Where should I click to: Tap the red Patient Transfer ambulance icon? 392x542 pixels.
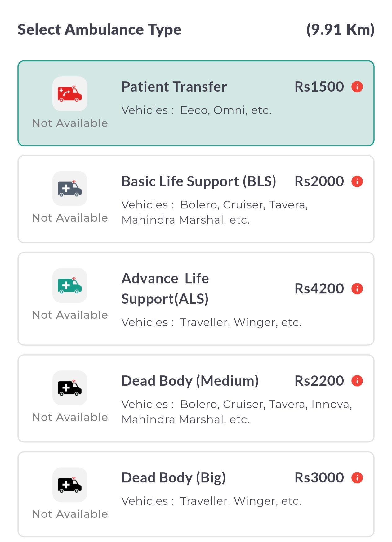point(70,94)
